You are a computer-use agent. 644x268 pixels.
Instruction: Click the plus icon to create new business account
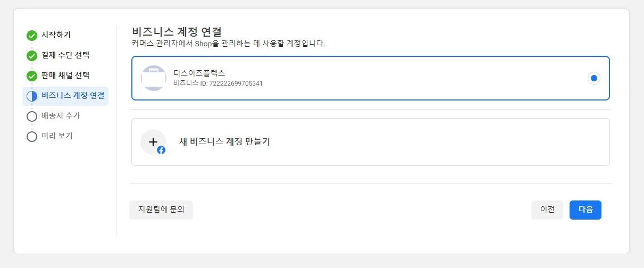click(153, 142)
